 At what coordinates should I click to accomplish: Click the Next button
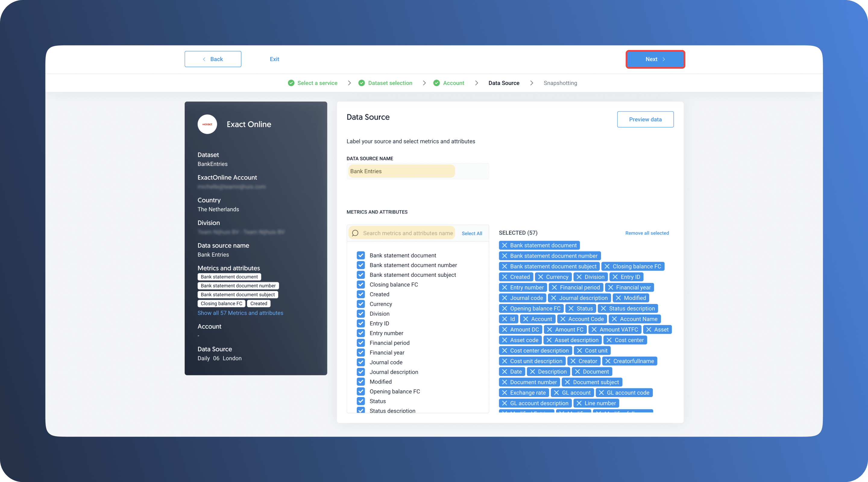(x=655, y=59)
